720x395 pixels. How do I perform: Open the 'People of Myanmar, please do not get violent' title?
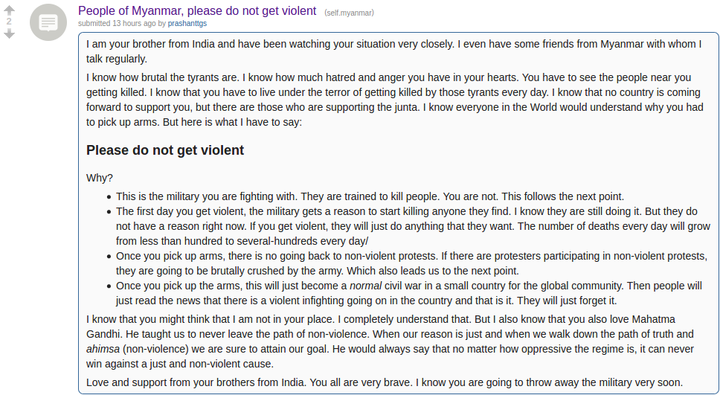pos(197,11)
